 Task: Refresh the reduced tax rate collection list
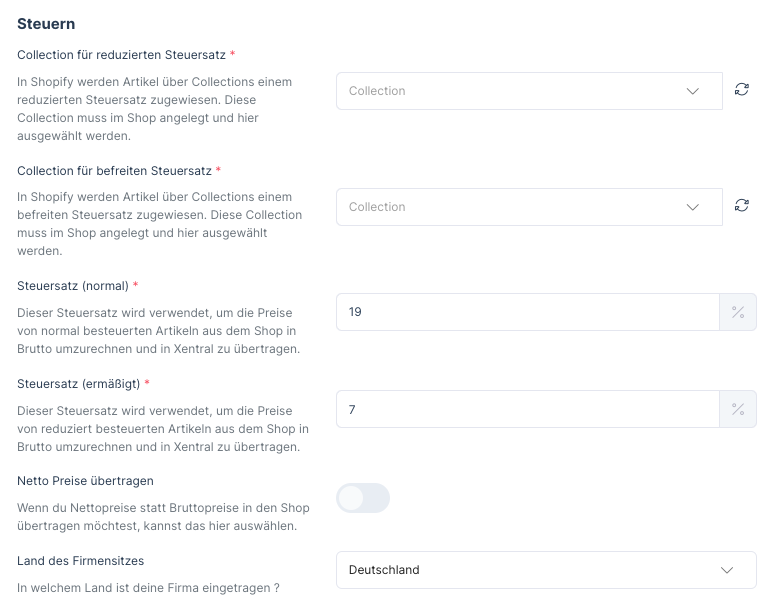coord(741,90)
